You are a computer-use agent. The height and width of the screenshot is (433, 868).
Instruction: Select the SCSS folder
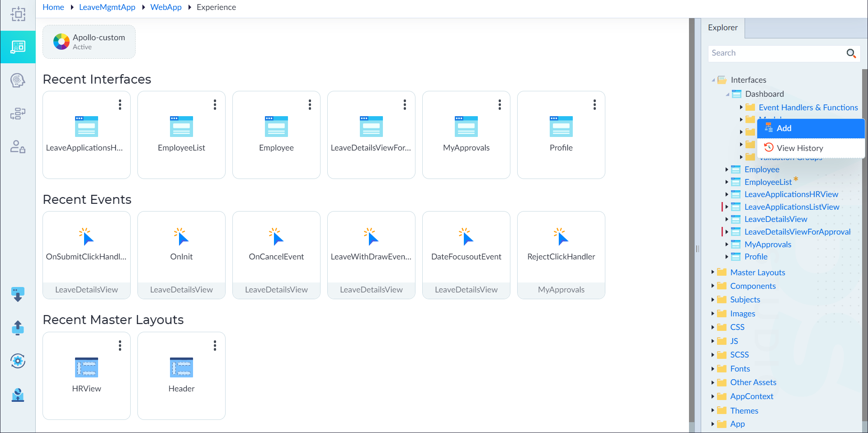[739, 355]
